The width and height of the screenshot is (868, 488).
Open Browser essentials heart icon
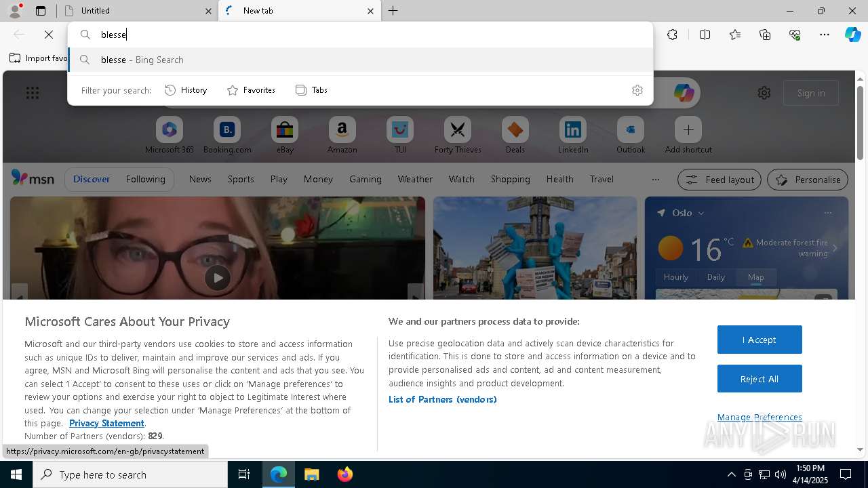click(x=795, y=35)
